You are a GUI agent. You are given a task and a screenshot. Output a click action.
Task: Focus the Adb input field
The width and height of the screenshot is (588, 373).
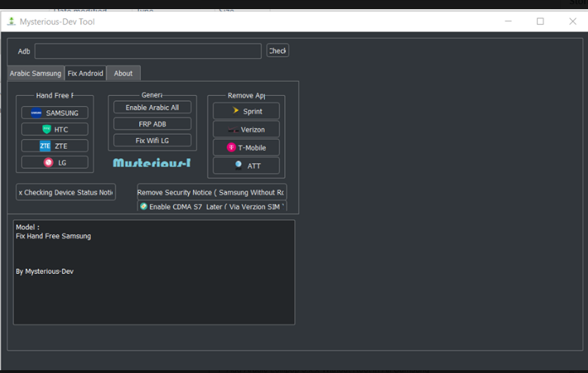(x=148, y=51)
